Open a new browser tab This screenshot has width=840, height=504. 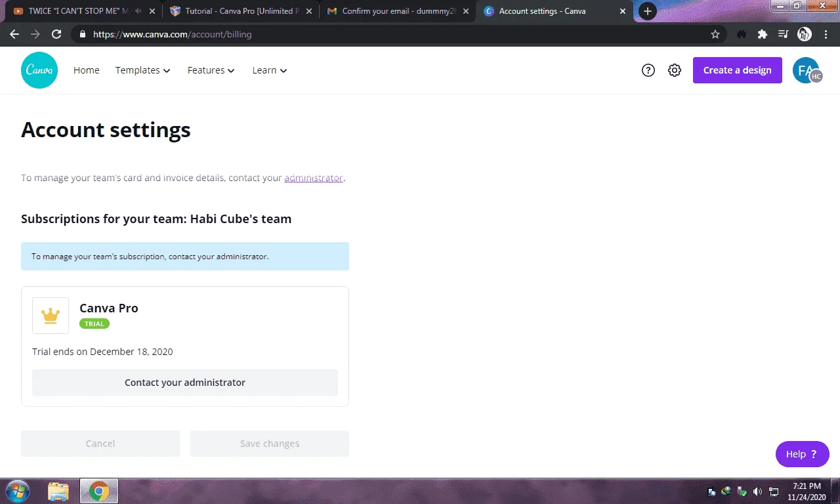(648, 11)
